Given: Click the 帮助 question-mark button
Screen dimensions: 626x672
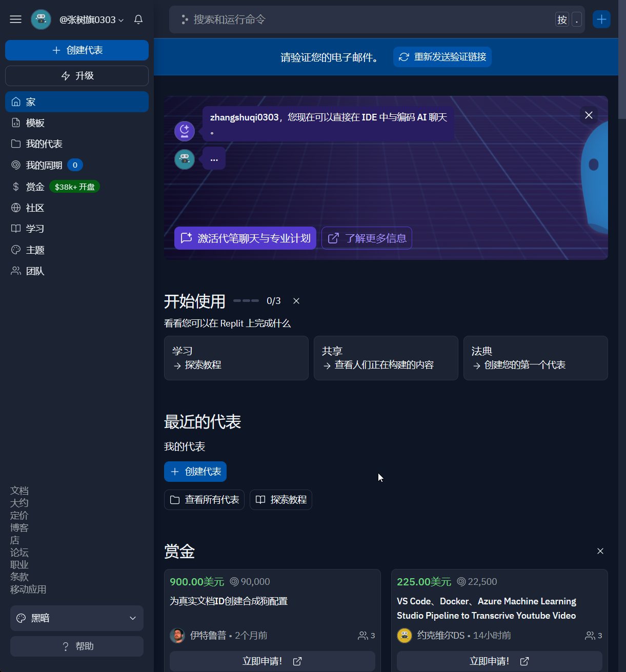Looking at the screenshot, I should pyautogui.click(x=76, y=646).
